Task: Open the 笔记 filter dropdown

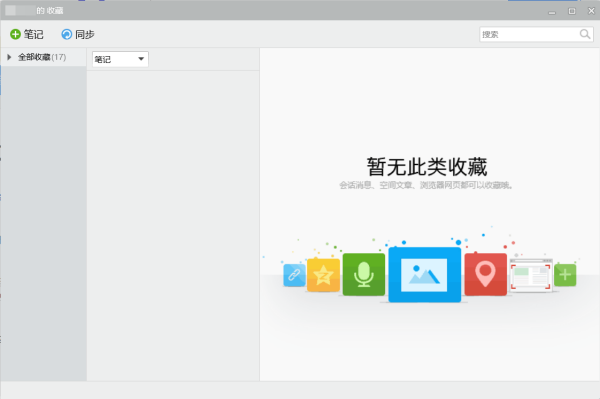Action: point(120,59)
